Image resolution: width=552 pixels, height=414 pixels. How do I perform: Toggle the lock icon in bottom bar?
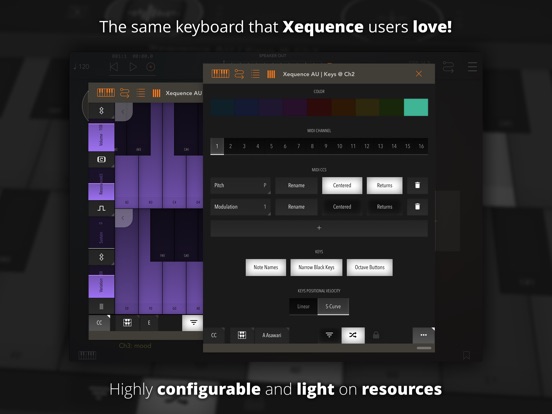(376, 335)
